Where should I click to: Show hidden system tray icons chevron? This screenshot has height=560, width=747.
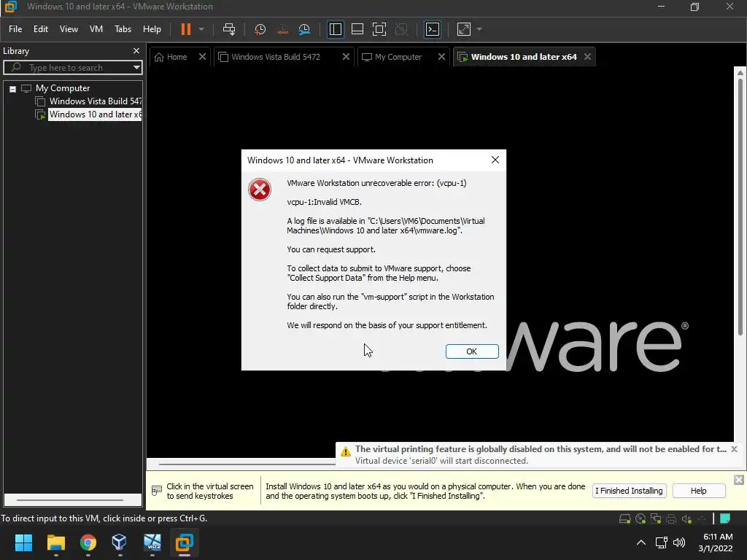(641, 542)
